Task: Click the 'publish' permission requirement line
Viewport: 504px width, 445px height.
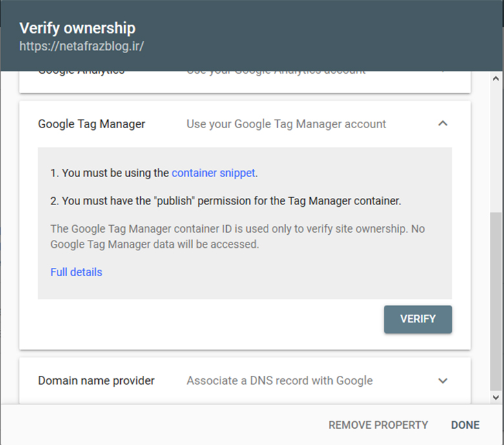Action: [x=226, y=201]
